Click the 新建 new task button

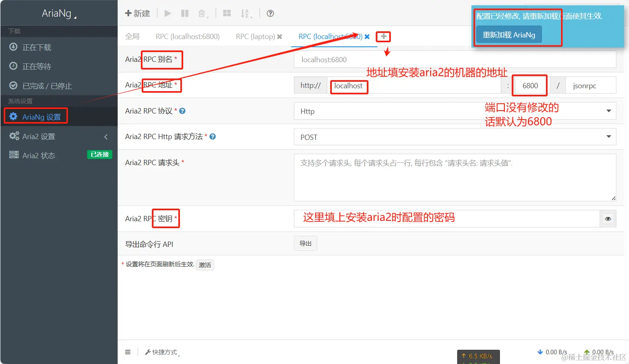(x=138, y=13)
